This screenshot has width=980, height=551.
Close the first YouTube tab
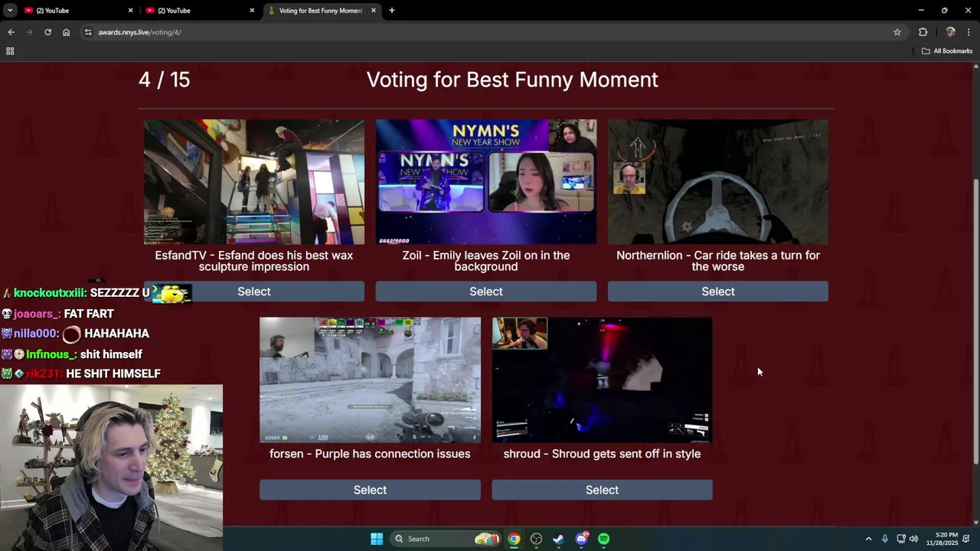pos(130,11)
